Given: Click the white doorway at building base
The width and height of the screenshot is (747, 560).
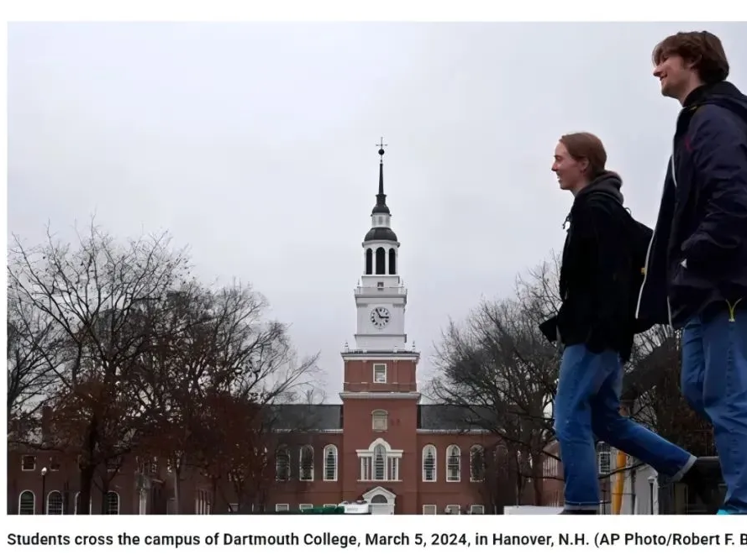Looking at the screenshot, I should [379, 501].
